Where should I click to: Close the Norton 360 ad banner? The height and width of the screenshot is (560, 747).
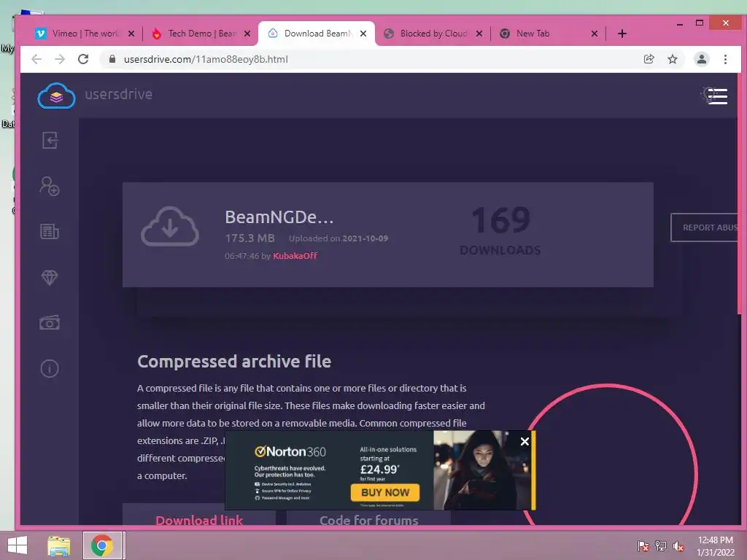pos(525,441)
